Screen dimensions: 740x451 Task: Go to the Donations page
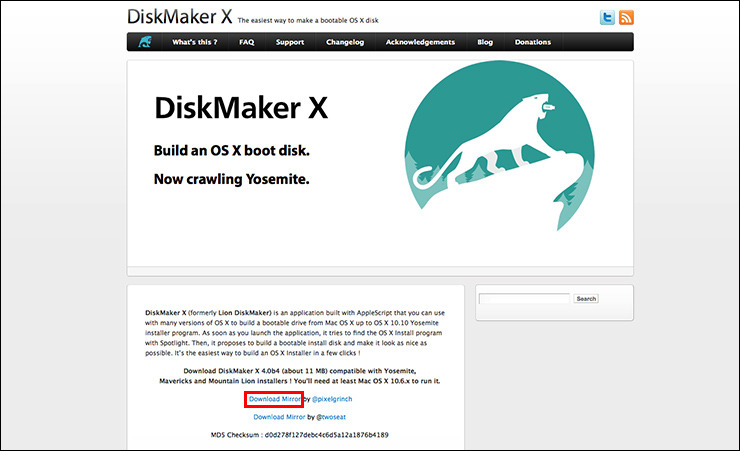point(532,42)
